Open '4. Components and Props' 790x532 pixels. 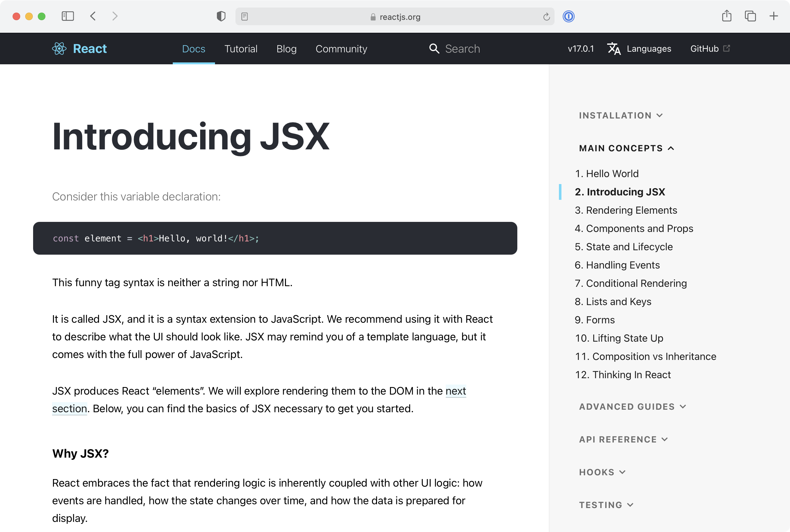(x=634, y=228)
